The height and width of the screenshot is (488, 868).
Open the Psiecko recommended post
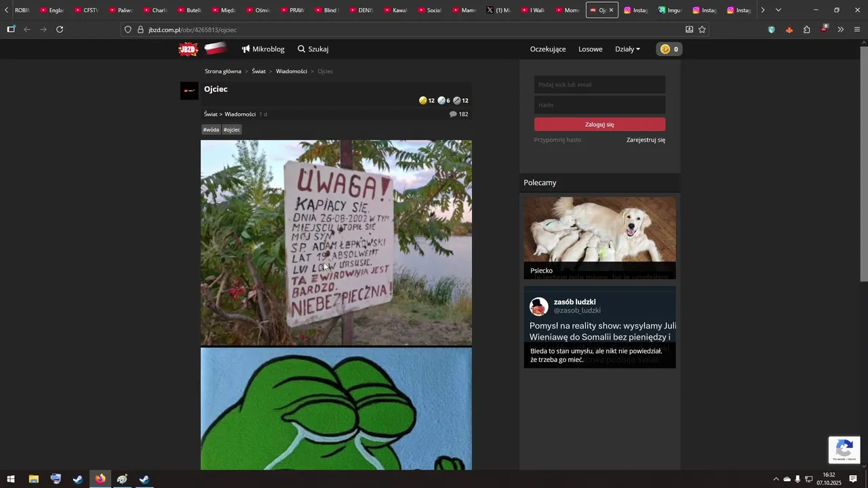pos(599,238)
